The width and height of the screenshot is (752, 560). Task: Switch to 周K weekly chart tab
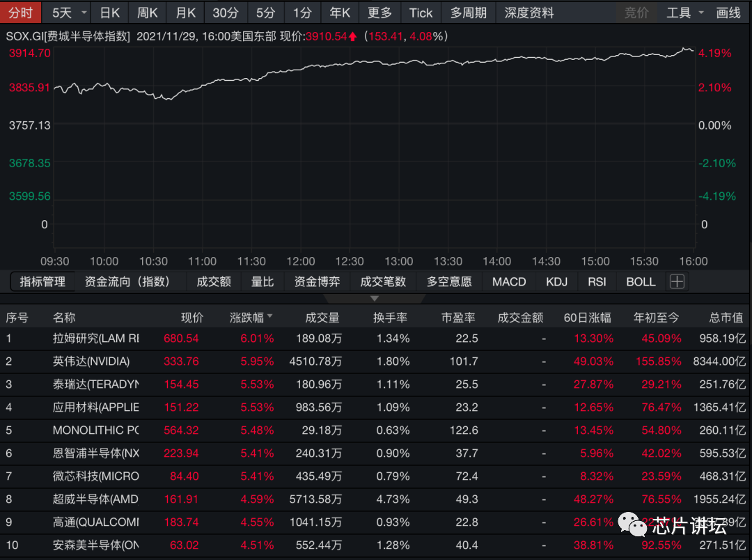pyautogui.click(x=147, y=13)
